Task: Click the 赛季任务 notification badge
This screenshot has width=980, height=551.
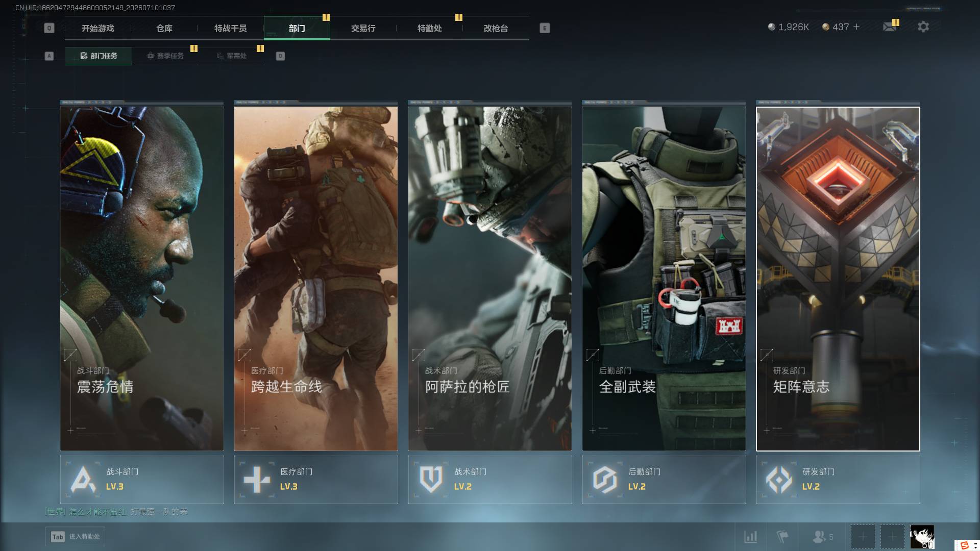Action: coord(194,48)
